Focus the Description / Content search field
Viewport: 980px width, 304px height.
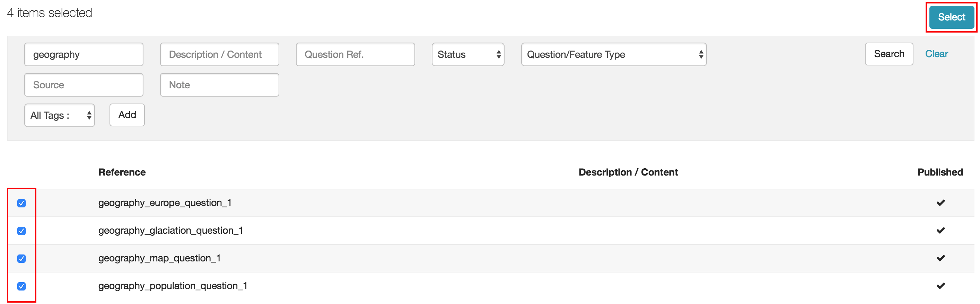click(x=219, y=54)
